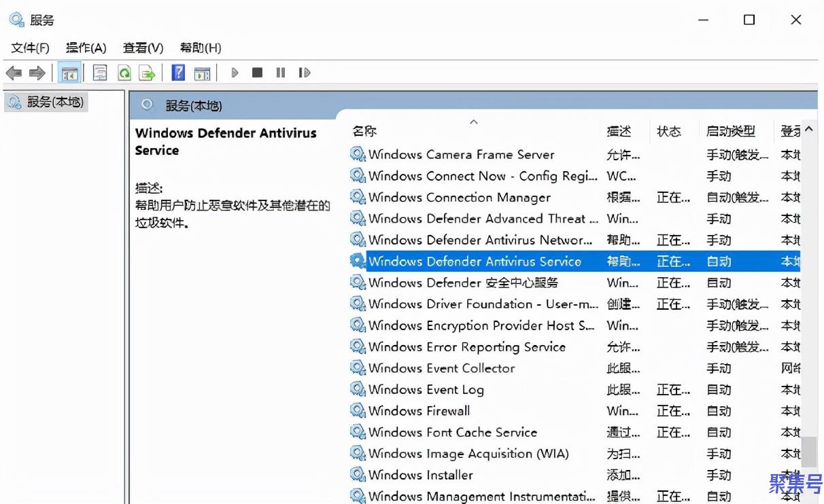This screenshot has height=504, width=824.
Task: Click 自动 startup type of Windows Firewall
Action: [x=719, y=411]
